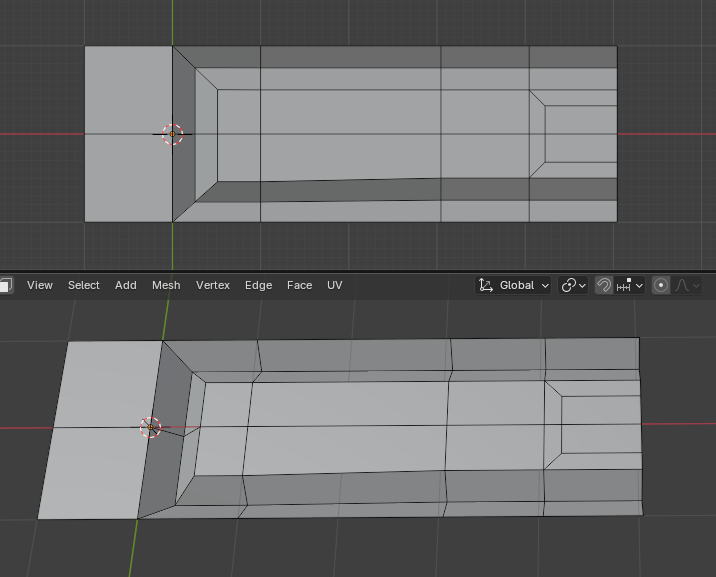The width and height of the screenshot is (716, 577).
Task: Toggle the snap magnet icon
Action: [x=604, y=285]
